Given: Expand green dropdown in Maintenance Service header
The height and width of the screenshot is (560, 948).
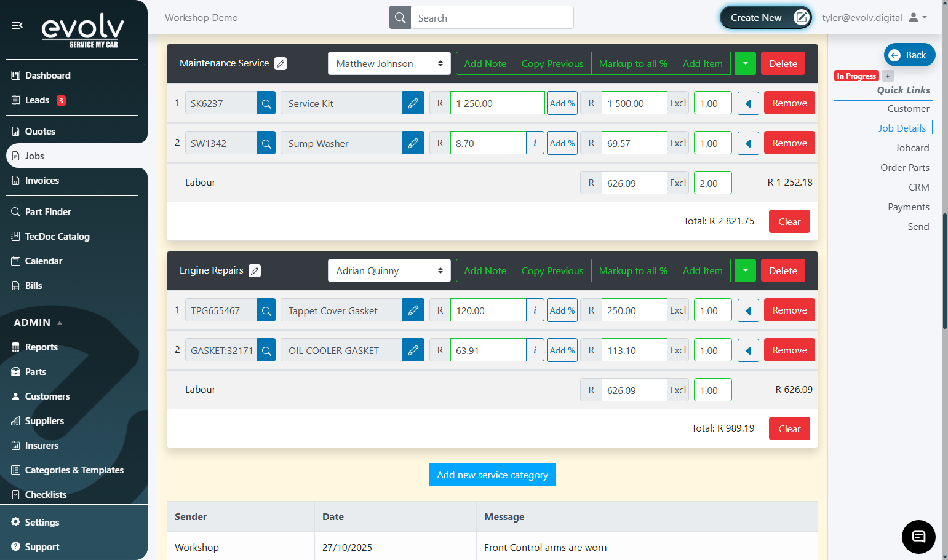Looking at the screenshot, I should click(x=746, y=63).
